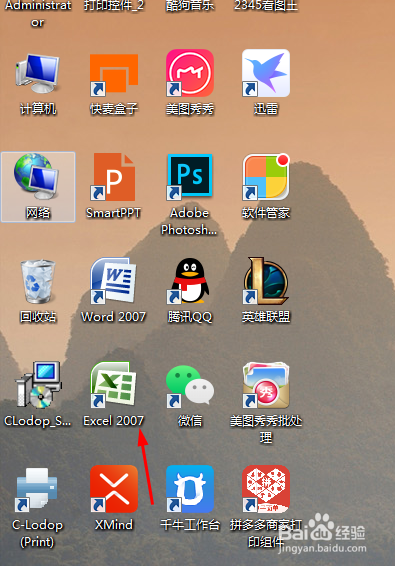Click the '腾讯QQ' text label
Screen dimensions: 395x566
tap(190, 317)
